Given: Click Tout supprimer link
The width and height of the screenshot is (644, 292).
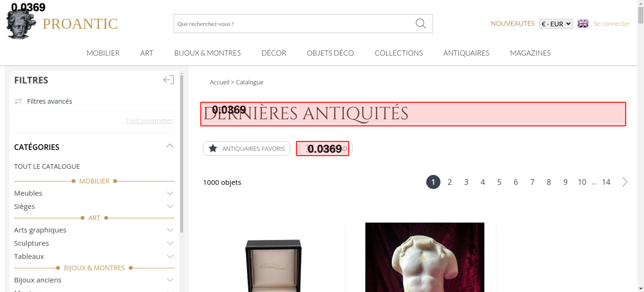Looking at the screenshot, I should point(149,121).
